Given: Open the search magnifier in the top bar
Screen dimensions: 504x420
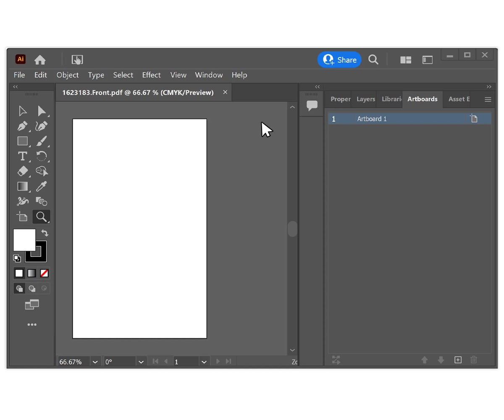Looking at the screenshot, I should click(373, 60).
